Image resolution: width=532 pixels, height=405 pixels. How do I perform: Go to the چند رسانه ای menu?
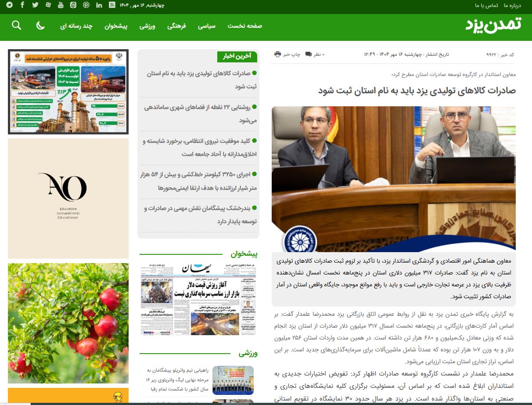click(76, 26)
